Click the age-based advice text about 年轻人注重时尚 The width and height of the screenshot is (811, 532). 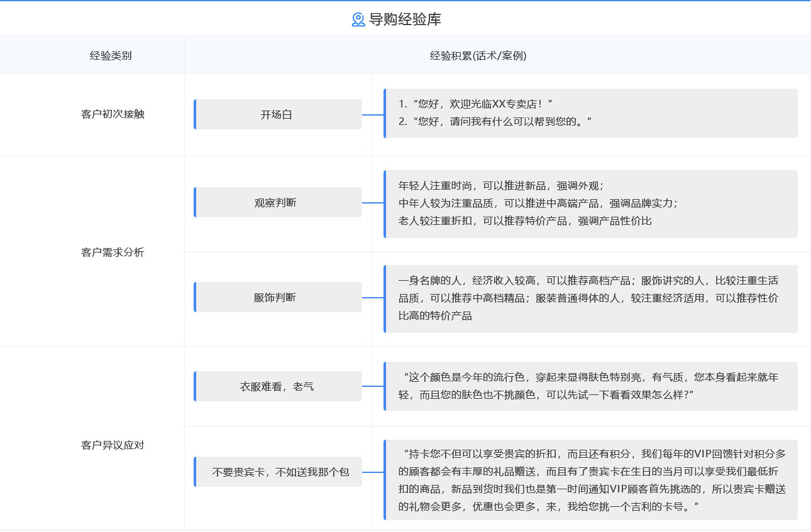coord(500,186)
